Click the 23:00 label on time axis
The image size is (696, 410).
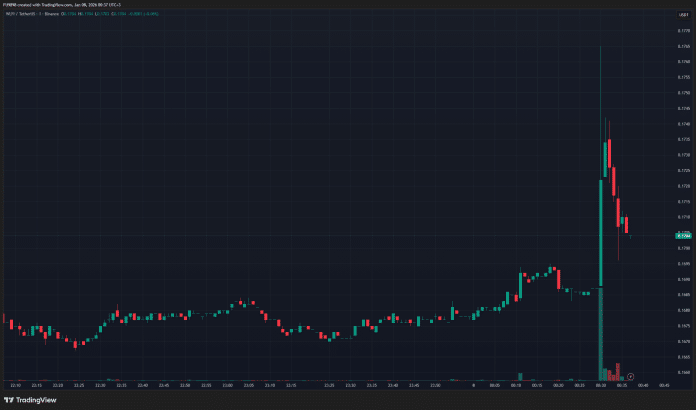coord(228,385)
